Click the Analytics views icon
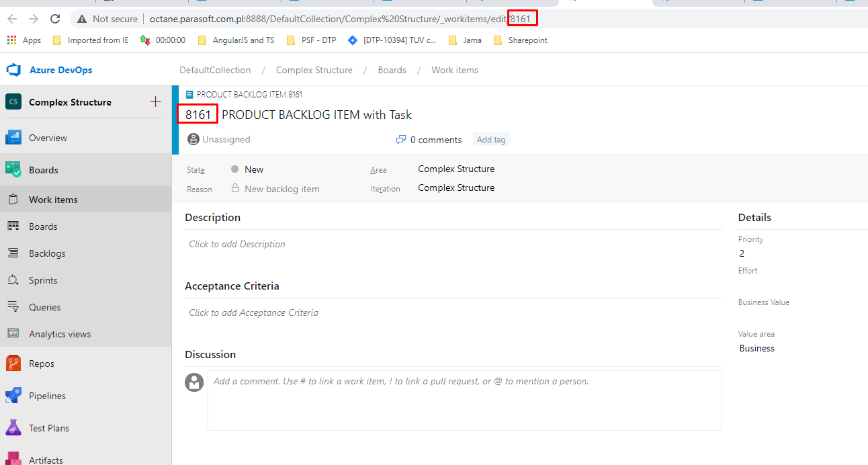The image size is (868, 465). (13, 334)
